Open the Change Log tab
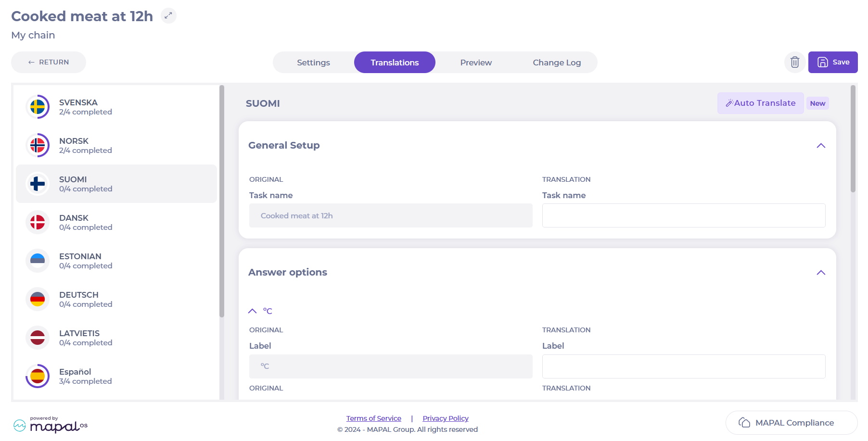This screenshot has width=868, height=441. tap(557, 63)
